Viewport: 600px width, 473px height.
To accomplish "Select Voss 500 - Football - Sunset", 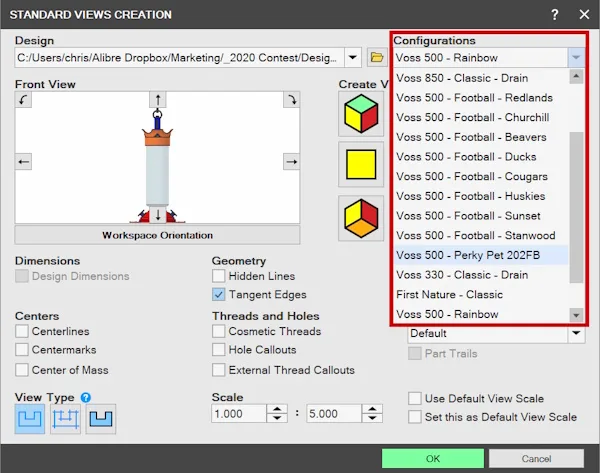I will 481,216.
